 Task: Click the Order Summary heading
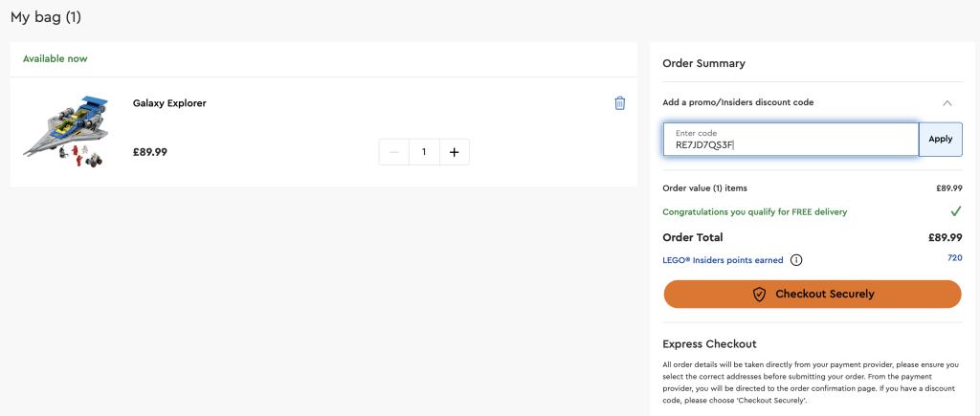[x=703, y=63]
